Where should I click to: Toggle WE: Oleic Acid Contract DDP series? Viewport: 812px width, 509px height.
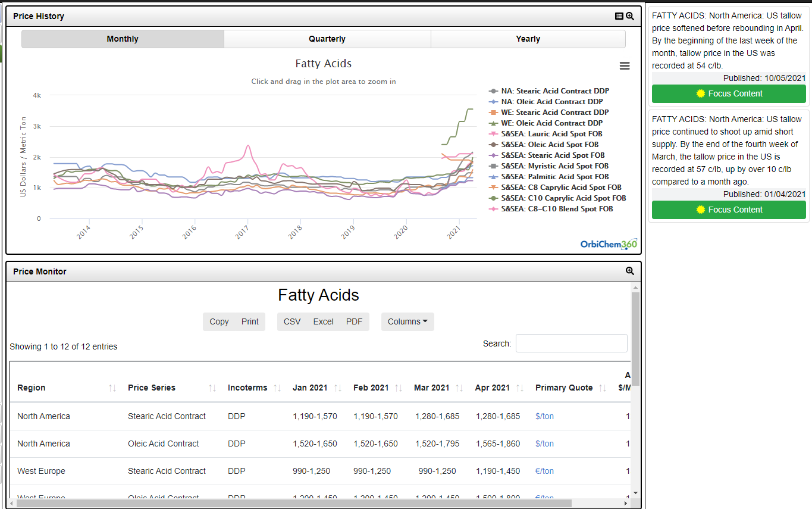coord(546,123)
